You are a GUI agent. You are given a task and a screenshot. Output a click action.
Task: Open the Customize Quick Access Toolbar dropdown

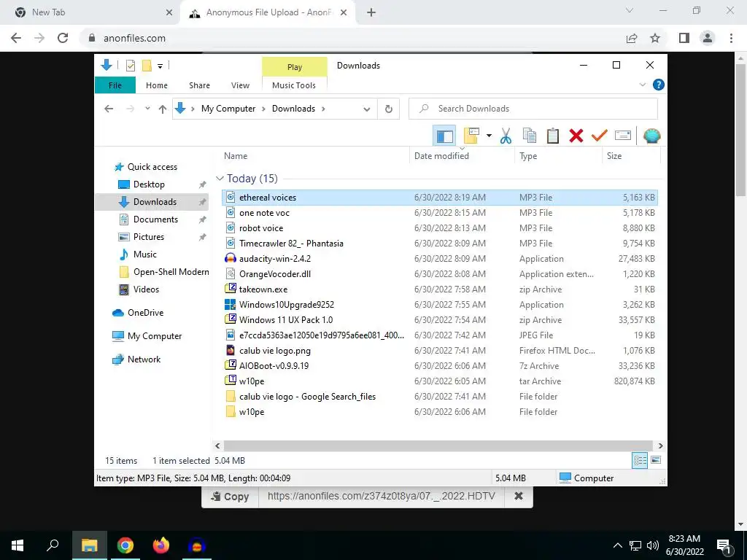click(x=160, y=66)
